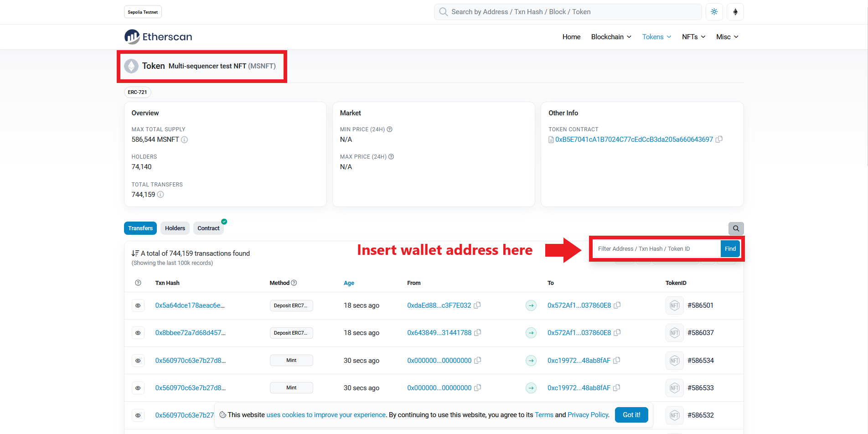Viewport: 868px width, 434px height.
Task: Click the Method column help icon
Action: point(294,283)
